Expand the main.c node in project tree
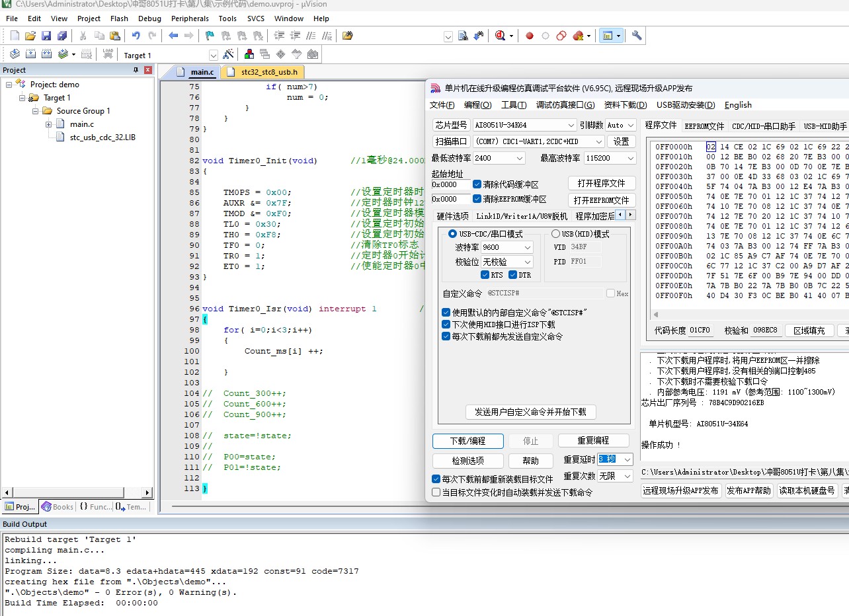The image size is (849, 616). point(48,124)
